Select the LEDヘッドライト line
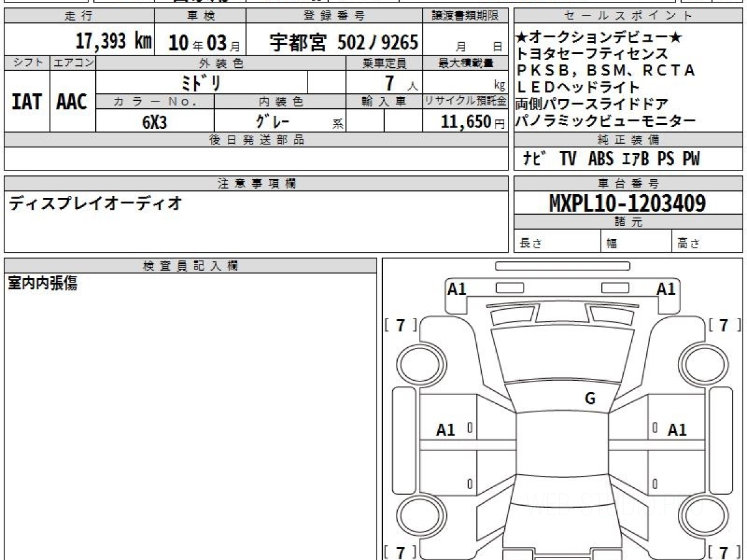 click(x=578, y=88)
